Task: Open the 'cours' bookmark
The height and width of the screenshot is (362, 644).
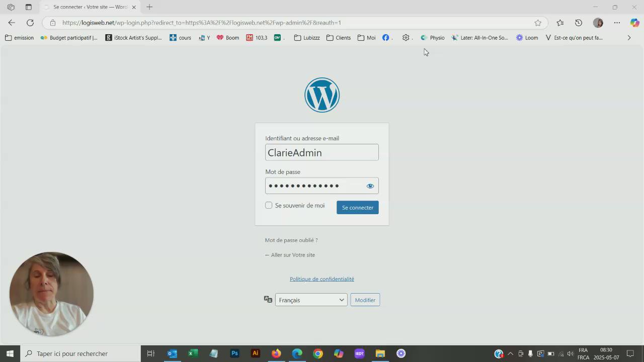Action: click(180, 38)
